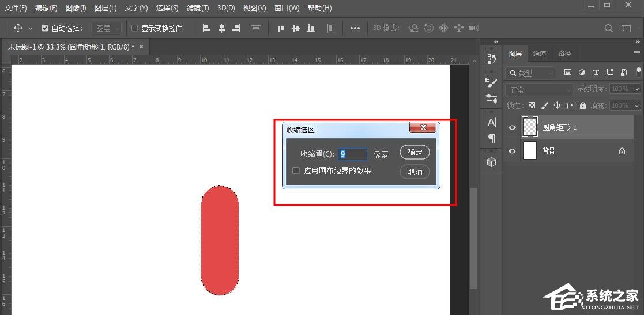Viewport: 644px width, 315px height.
Task: Hide the 圆角矩形 1 layer
Action: coord(512,127)
